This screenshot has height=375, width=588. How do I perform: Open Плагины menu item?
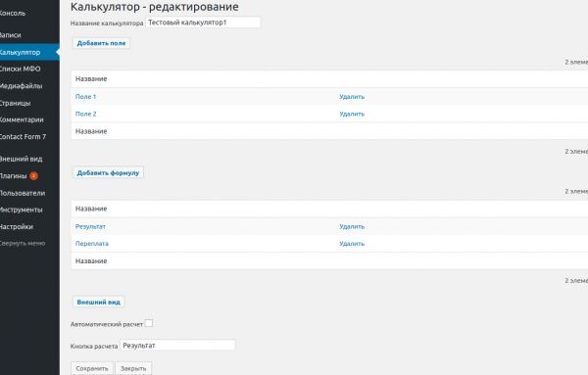(14, 176)
